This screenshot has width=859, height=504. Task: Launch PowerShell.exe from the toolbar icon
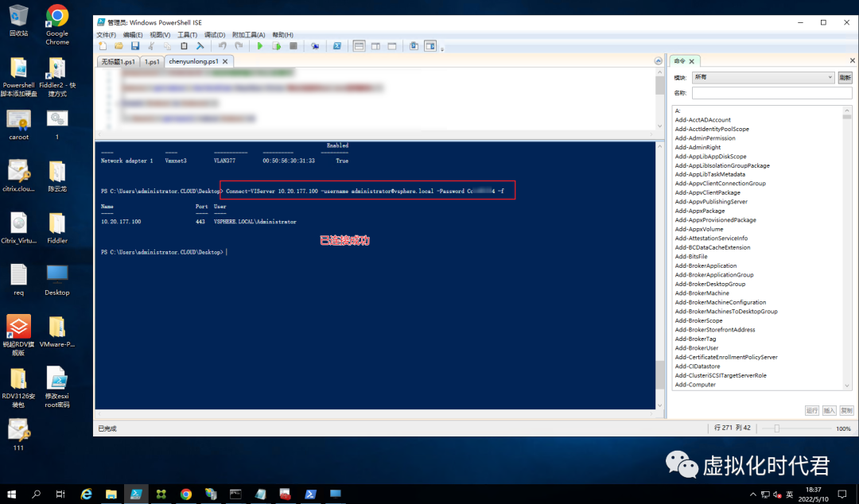337,47
